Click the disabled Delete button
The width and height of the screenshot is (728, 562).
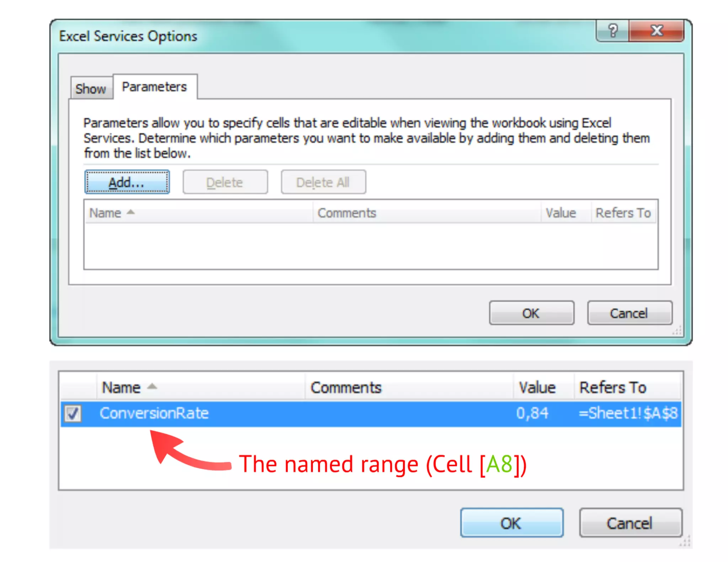pyautogui.click(x=225, y=182)
